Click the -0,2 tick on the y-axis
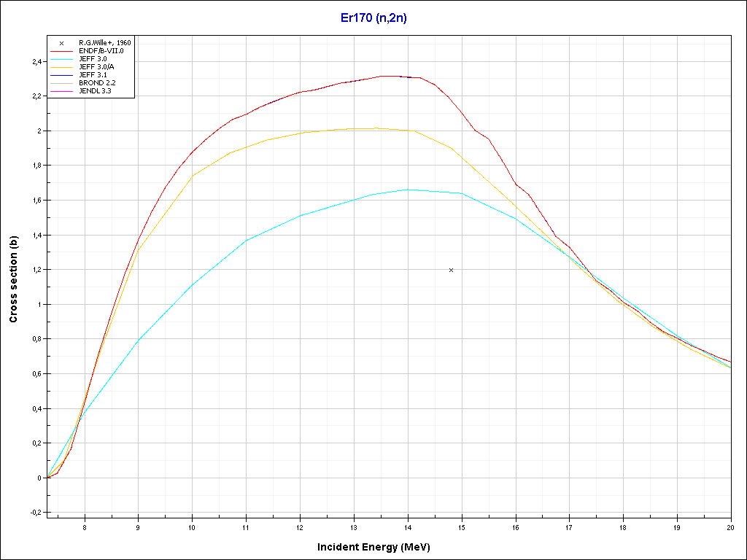This screenshot has width=747, height=560. [34, 513]
